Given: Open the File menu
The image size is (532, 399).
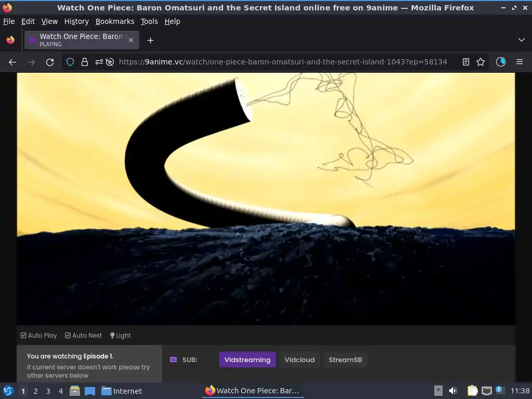Looking at the screenshot, I should (9, 21).
